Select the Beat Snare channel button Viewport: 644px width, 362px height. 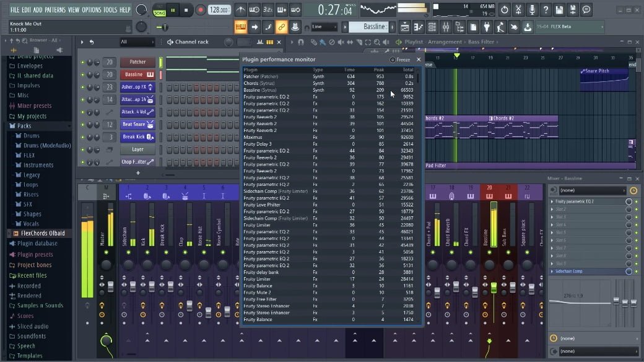coord(137,124)
